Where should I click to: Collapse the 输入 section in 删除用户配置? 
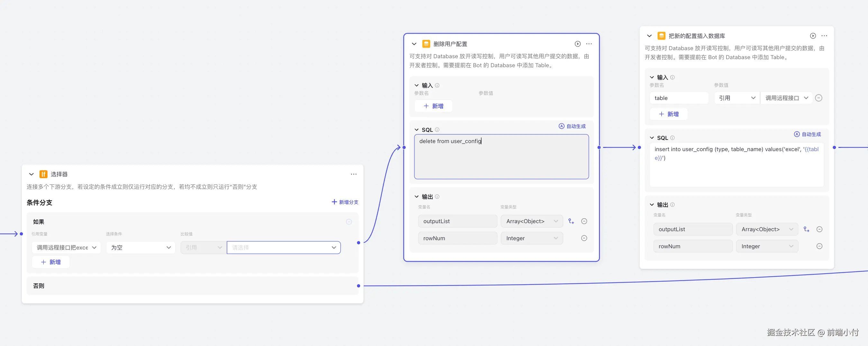pyautogui.click(x=416, y=86)
